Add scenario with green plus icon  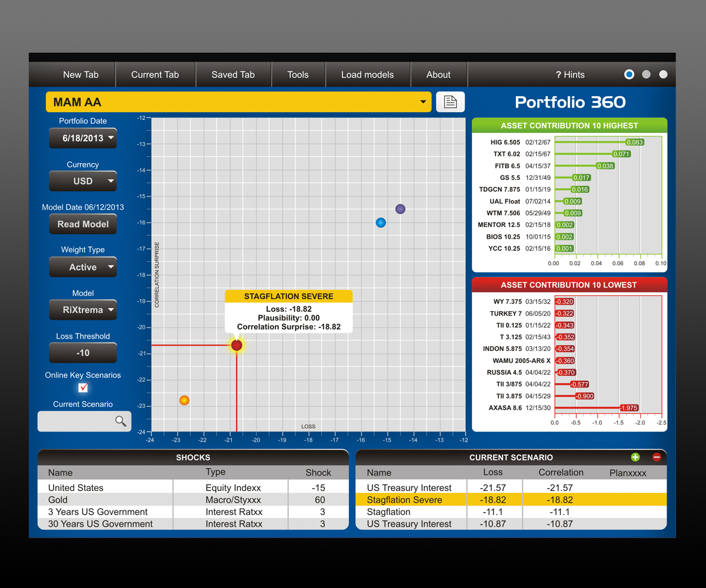point(635,457)
